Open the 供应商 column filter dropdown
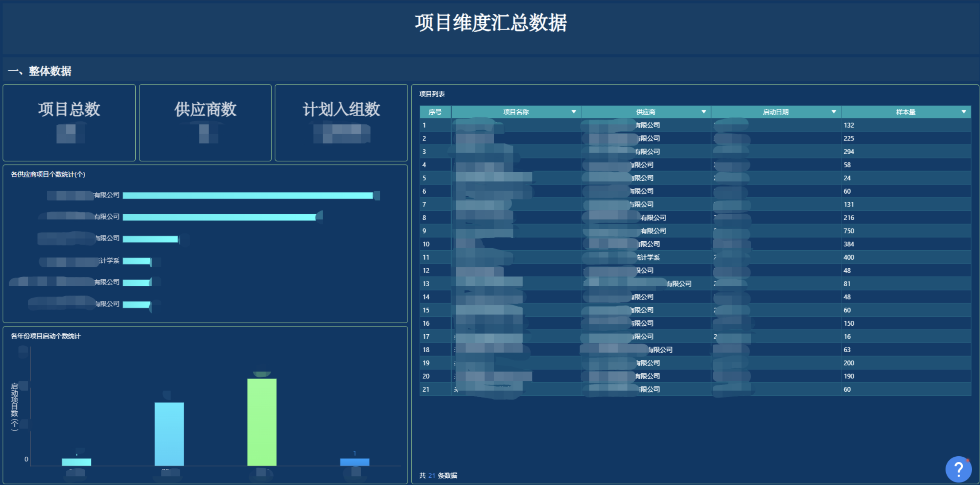 pos(703,112)
